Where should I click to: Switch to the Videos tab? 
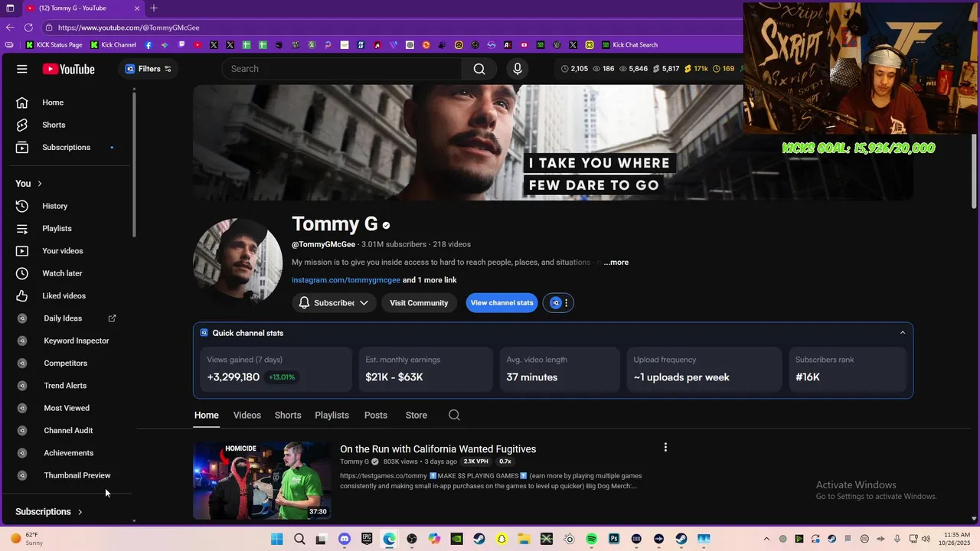coord(247,416)
